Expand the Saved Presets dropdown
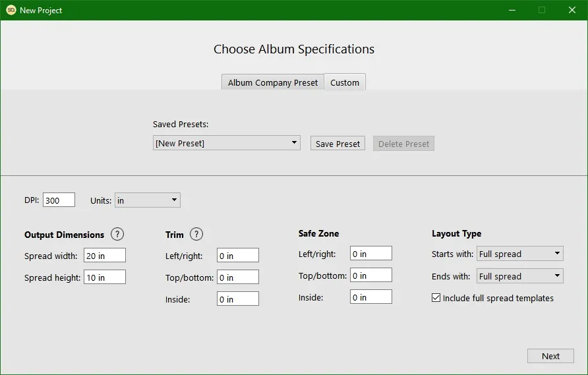This screenshot has width=588, height=375. tap(227, 143)
